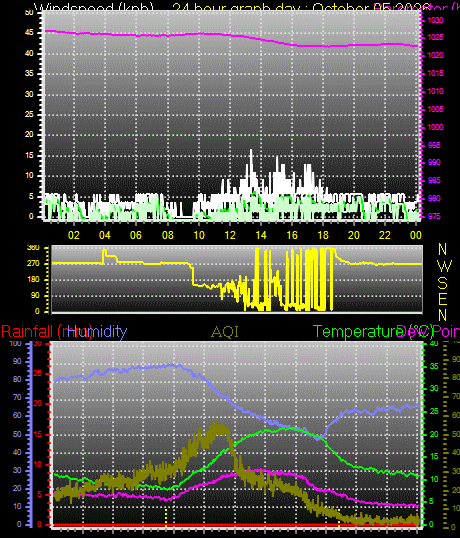Click 270 on the wind direction axis

pyautogui.click(x=33, y=263)
